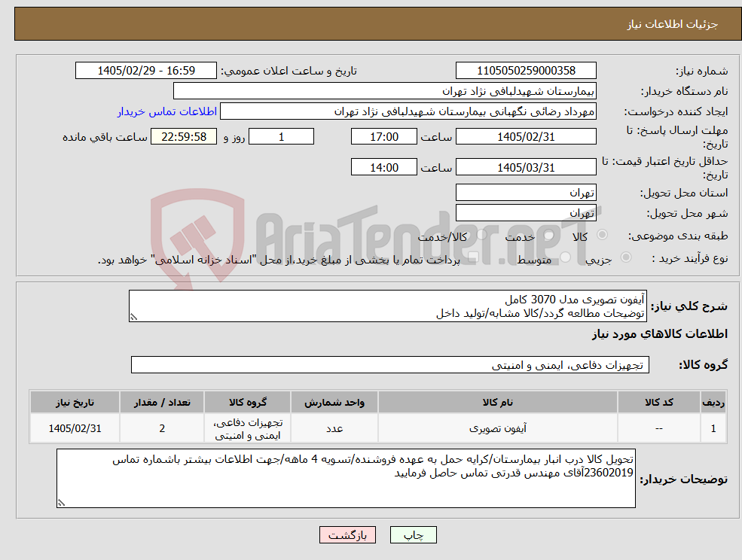
Task: Select the کالا/خدمت radio button
Action: (x=481, y=235)
